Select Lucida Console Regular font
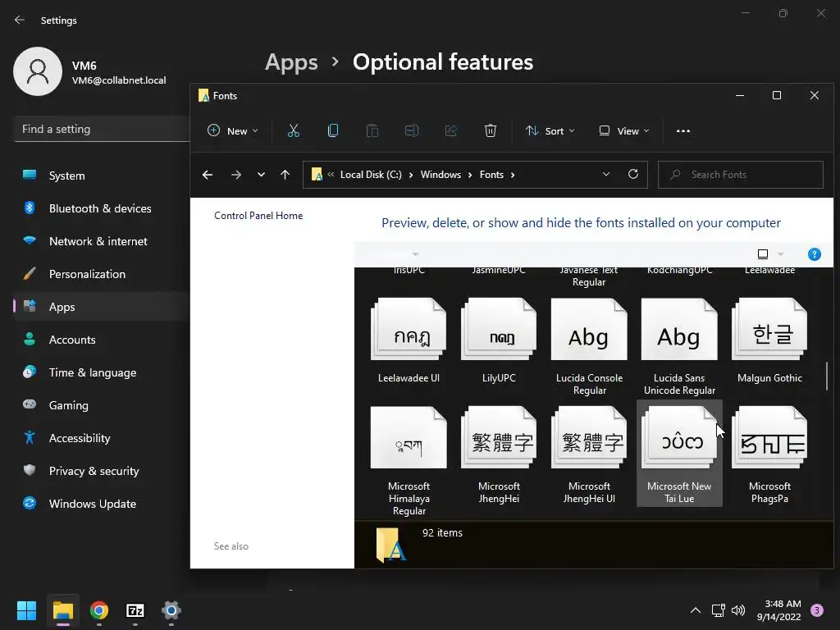Viewport: 840px width, 630px height. pos(589,347)
